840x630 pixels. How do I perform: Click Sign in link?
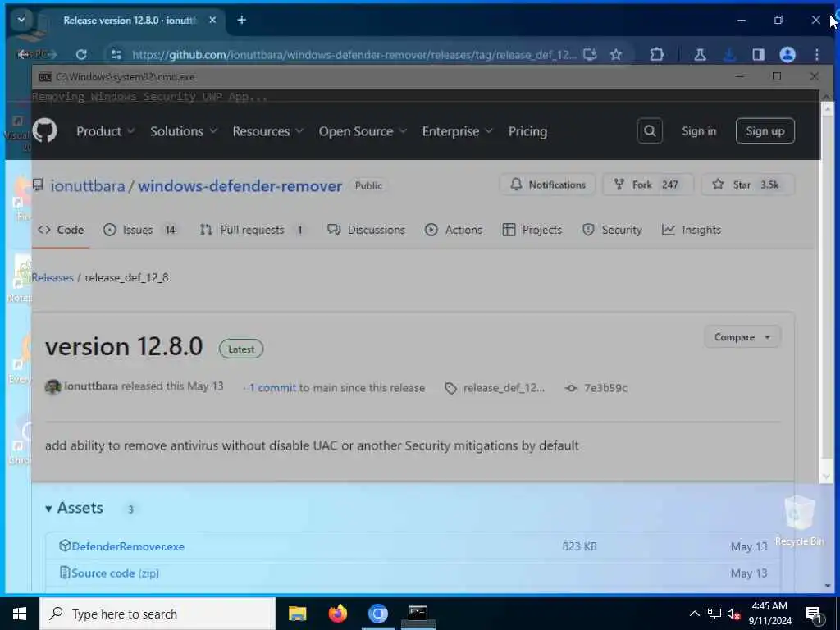pos(699,130)
